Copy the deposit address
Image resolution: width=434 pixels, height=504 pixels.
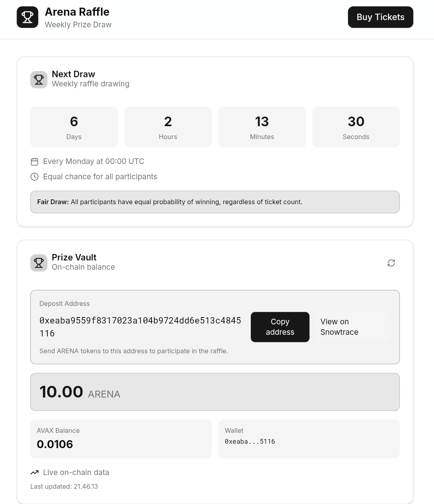(280, 327)
